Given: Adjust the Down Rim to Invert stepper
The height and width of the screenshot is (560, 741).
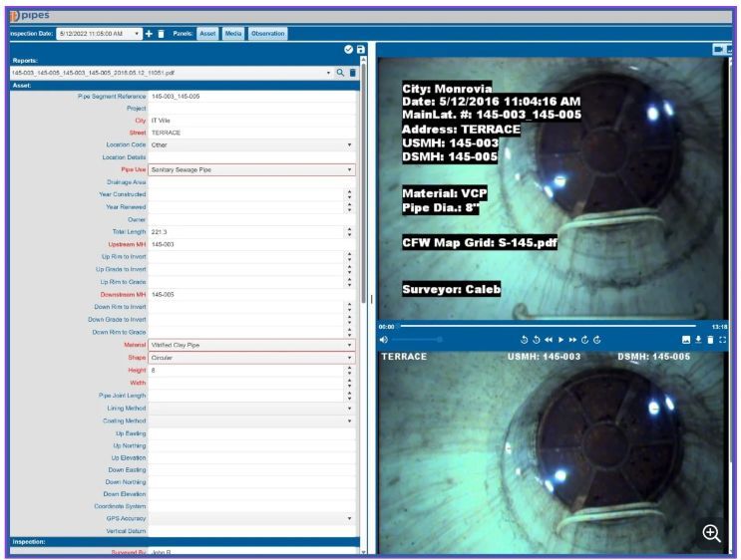Looking at the screenshot, I should tap(349, 307).
